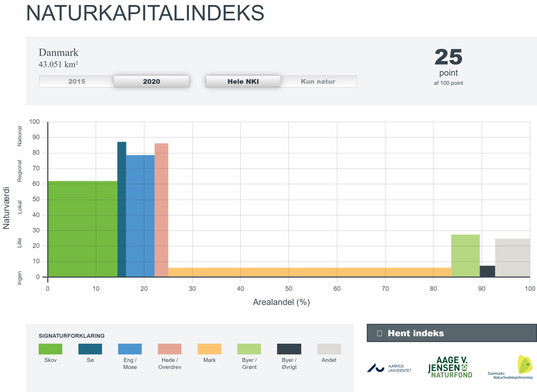Click the Sø dark teal legend swatch
Image resolution: width=537 pixels, height=392 pixels.
(x=90, y=349)
